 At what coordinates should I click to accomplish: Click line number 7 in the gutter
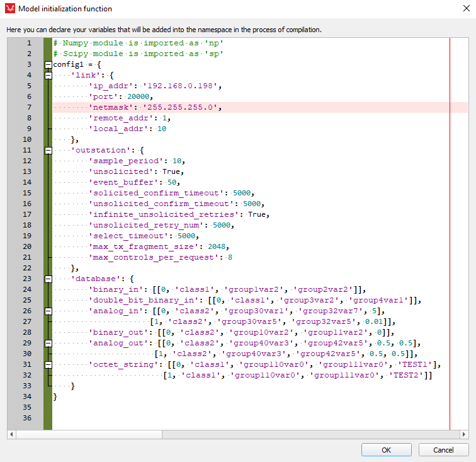28,107
